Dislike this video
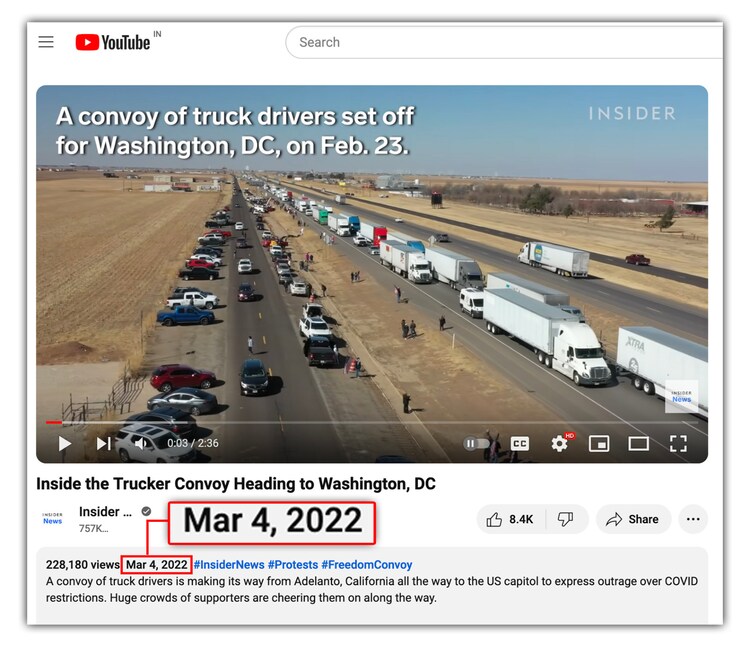750x654 pixels. tap(566, 519)
